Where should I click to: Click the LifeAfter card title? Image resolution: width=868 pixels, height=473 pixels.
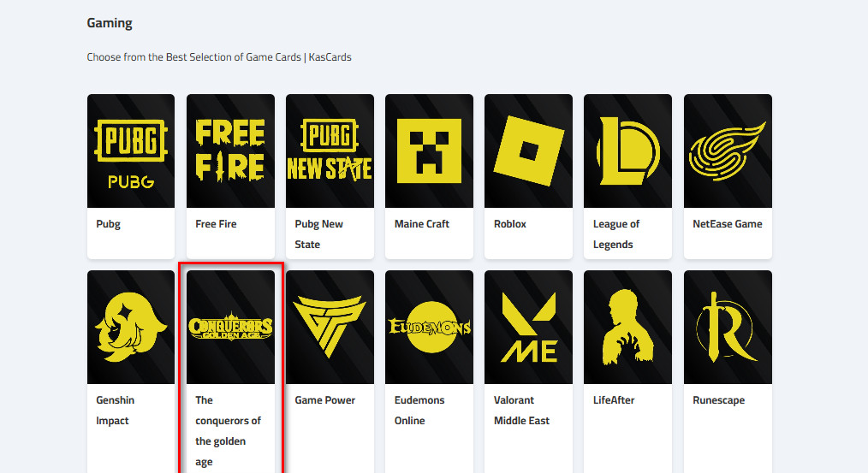pos(614,400)
